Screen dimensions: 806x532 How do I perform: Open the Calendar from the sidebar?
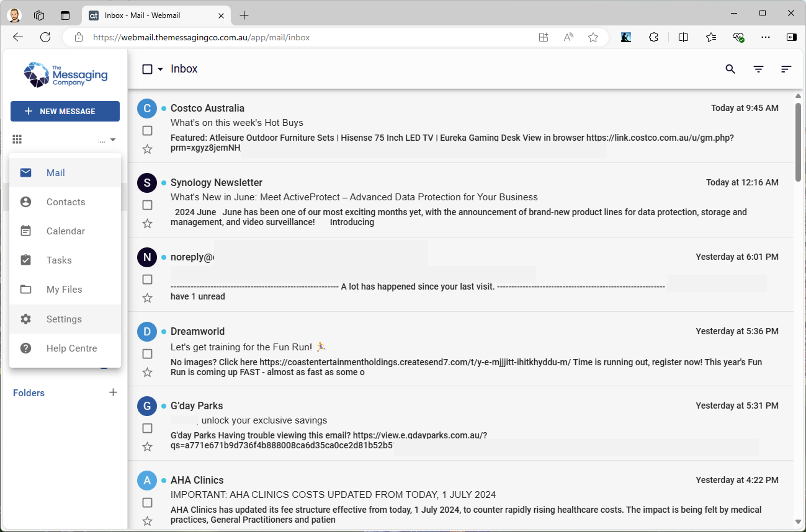66,231
